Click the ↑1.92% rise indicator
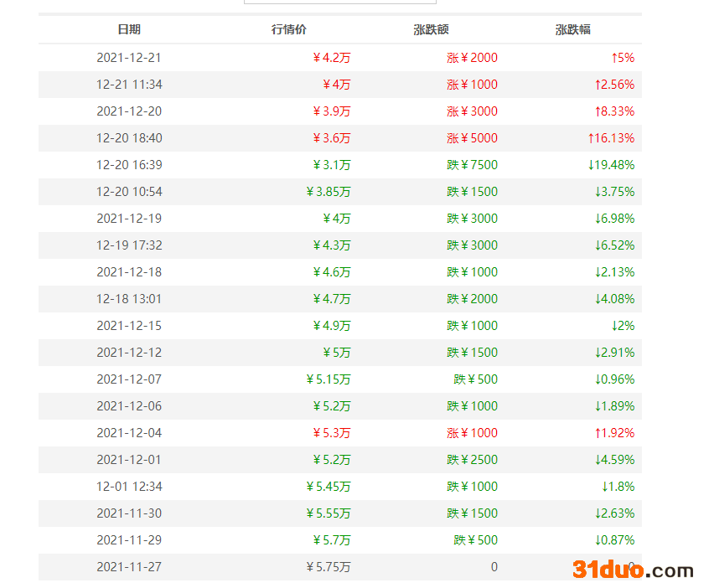The width and height of the screenshot is (709, 588). [614, 433]
